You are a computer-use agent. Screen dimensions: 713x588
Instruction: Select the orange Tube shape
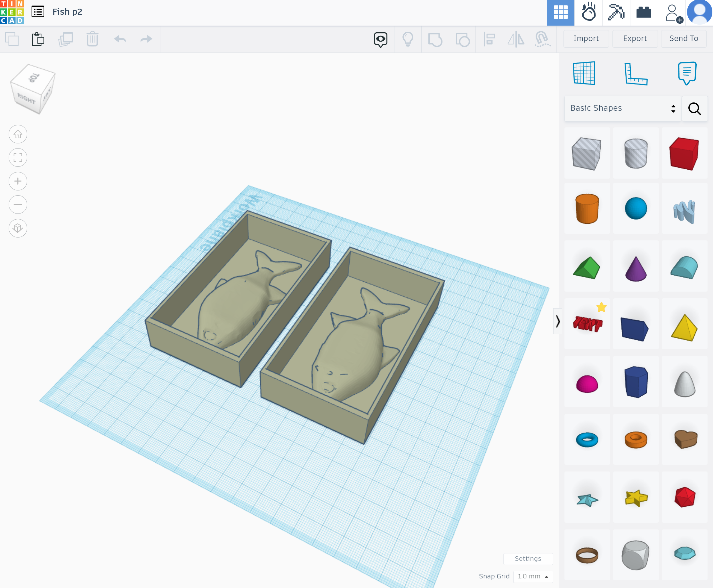[636, 440]
